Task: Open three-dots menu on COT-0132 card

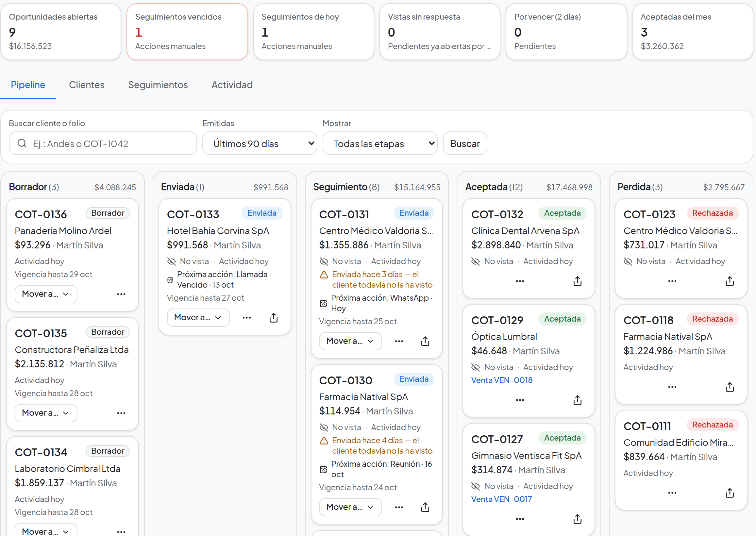Action: click(x=520, y=281)
